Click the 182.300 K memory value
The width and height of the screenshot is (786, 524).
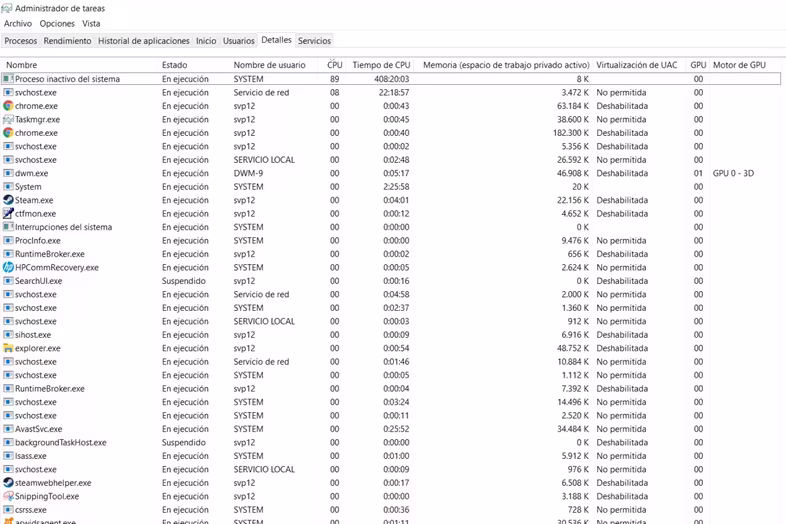(x=571, y=133)
